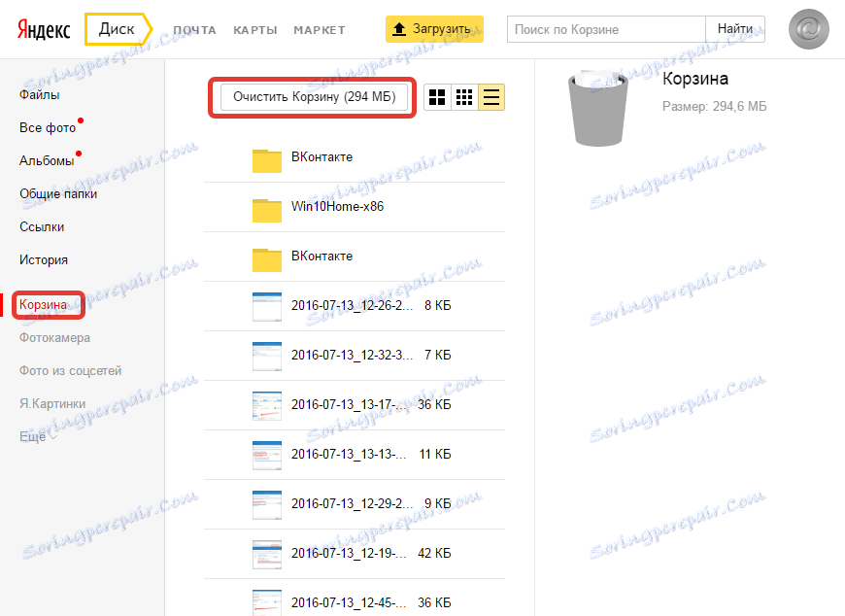The height and width of the screenshot is (616, 845).
Task: Select file name 2016-07-13_13-17-...
Action: 349,405
